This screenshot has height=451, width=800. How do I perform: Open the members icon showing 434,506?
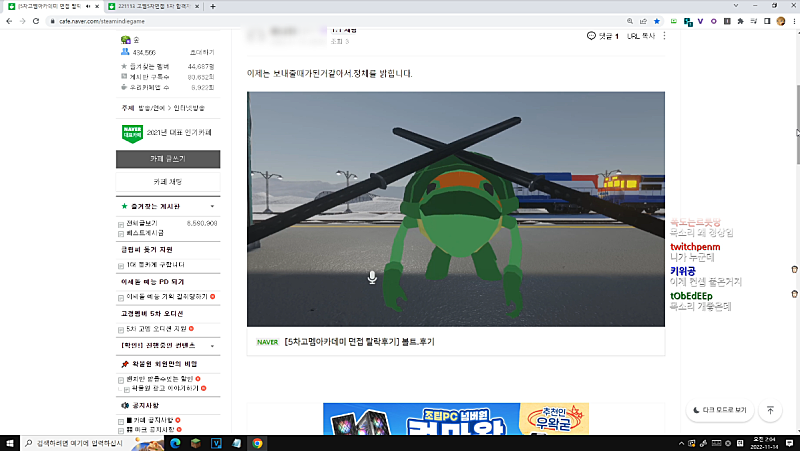pos(125,52)
